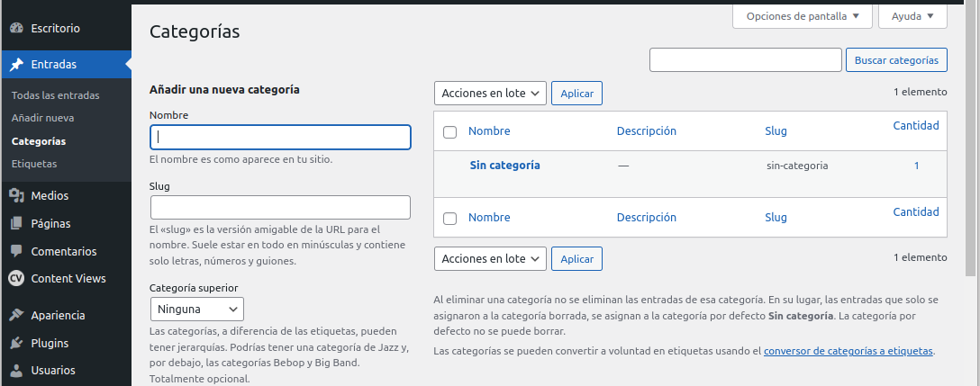Toggle the select-all checkbox in table header
Image resolution: width=980 pixels, height=386 pixels.
coord(450,132)
